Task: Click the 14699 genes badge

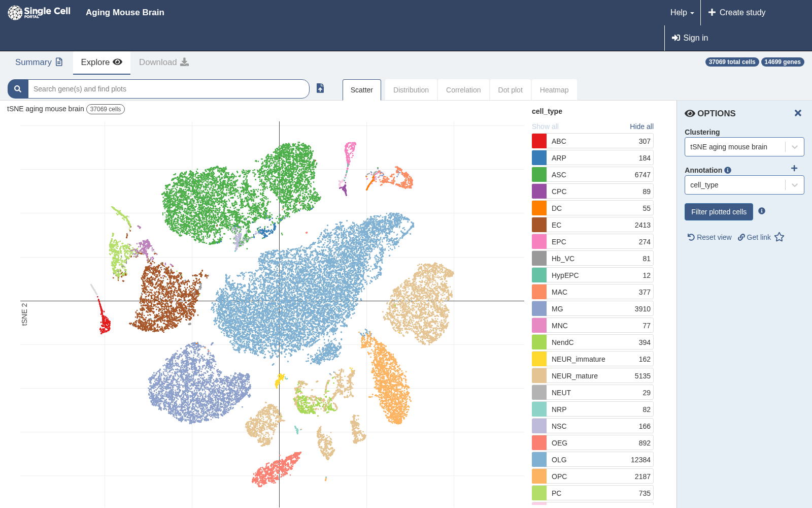Action: pos(783,62)
